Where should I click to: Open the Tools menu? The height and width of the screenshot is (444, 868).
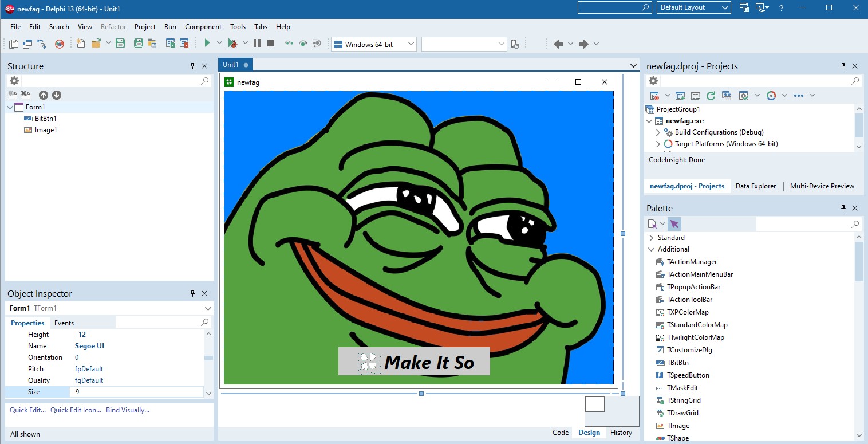tap(238, 27)
